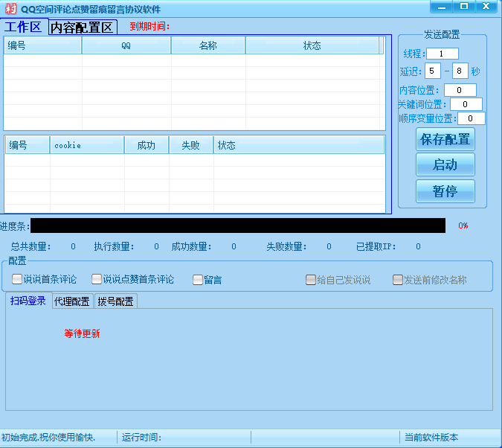This screenshot has width=502, height=448.
Task: Enable the 说说首条评论 checkbox
Action: (18, 280)
